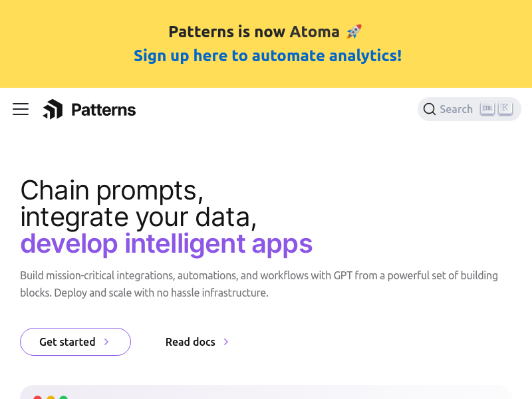The height and width of the screenshot is (399, 532).
Task: Click the Chain prompts heading line
Action: point(112,191)
